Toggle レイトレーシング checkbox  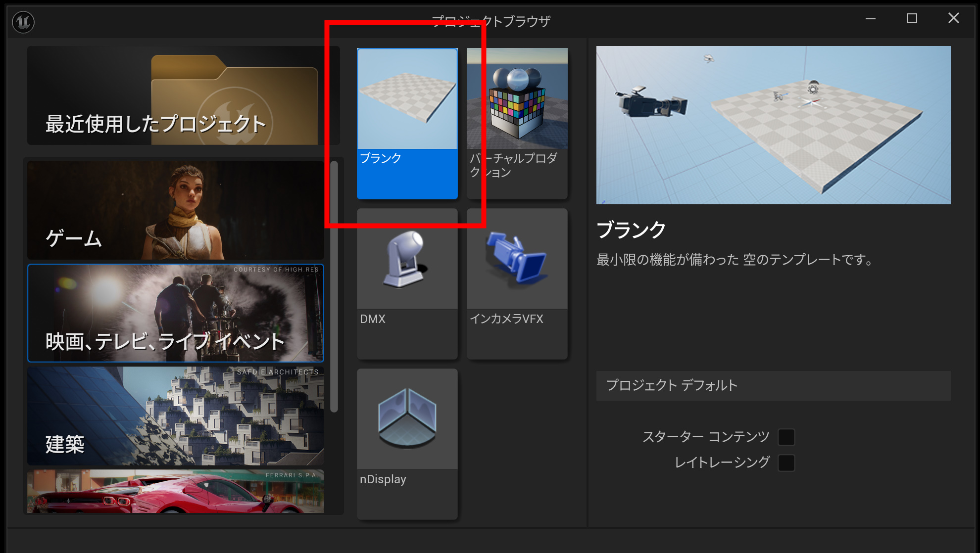coord(786,463)
